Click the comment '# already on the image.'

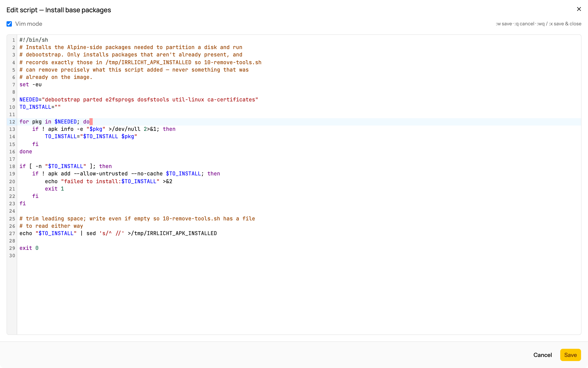[56, 77]
